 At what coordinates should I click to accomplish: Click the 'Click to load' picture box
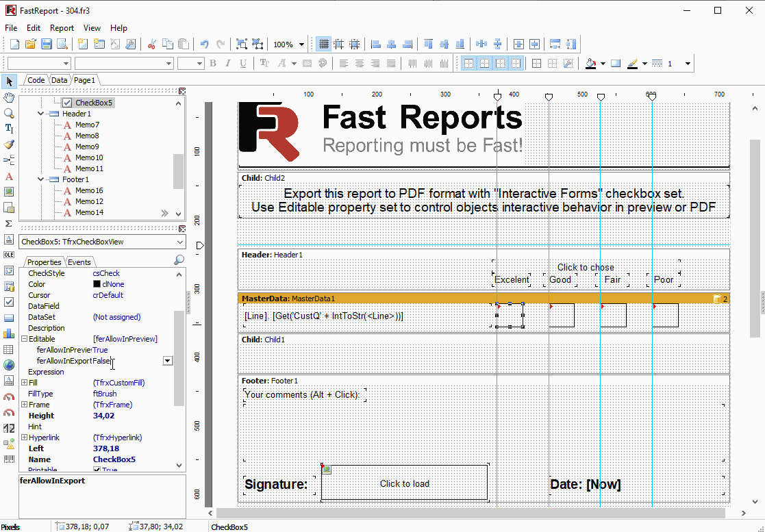pyautogui.click(x=404, y=483)
